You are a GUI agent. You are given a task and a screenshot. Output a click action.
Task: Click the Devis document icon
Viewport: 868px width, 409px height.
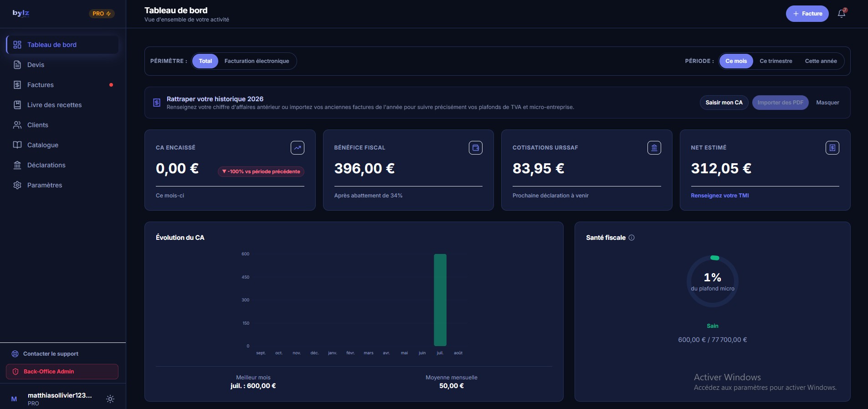tap(17, 65)
